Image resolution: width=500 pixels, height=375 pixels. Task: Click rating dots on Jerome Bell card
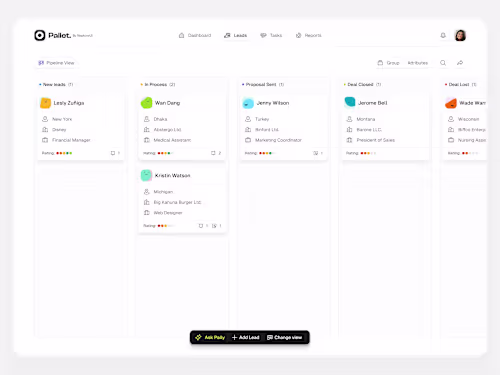click(x=368, y=153)
